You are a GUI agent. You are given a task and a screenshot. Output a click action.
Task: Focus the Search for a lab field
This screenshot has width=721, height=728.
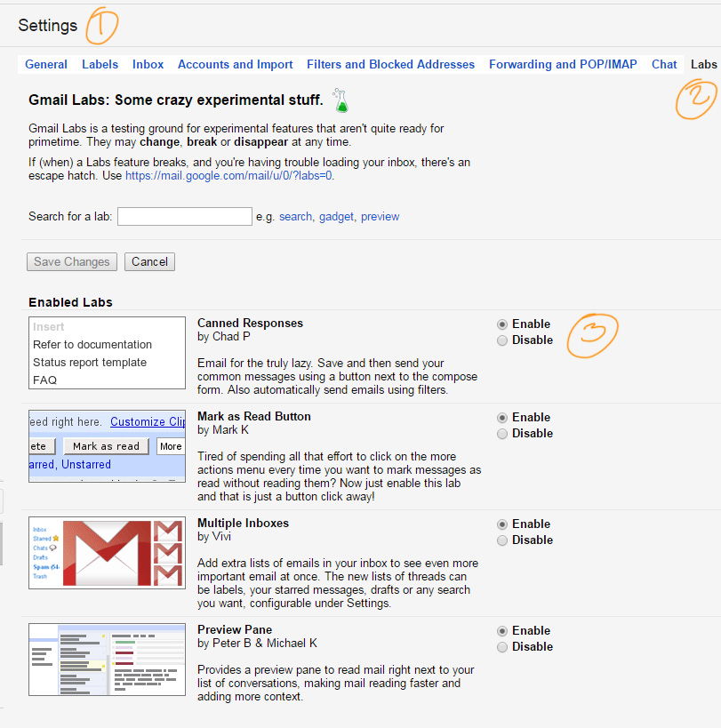pos(185,216)
